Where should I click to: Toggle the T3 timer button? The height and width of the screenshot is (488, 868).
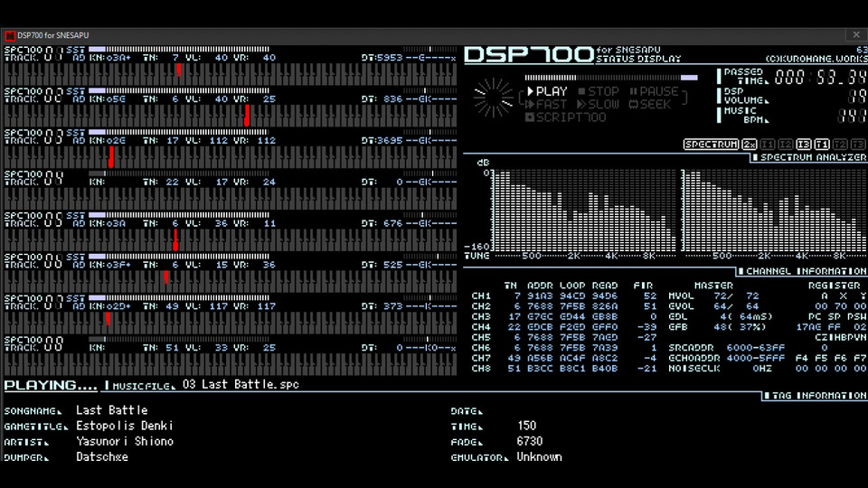pyautogui.click(x=858, y=145)
